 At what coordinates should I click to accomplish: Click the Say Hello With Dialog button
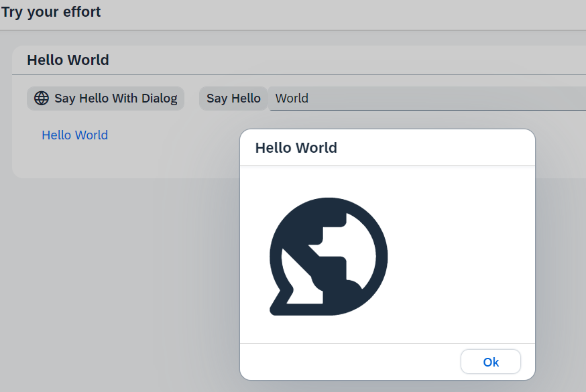click(x=105, y=99)
